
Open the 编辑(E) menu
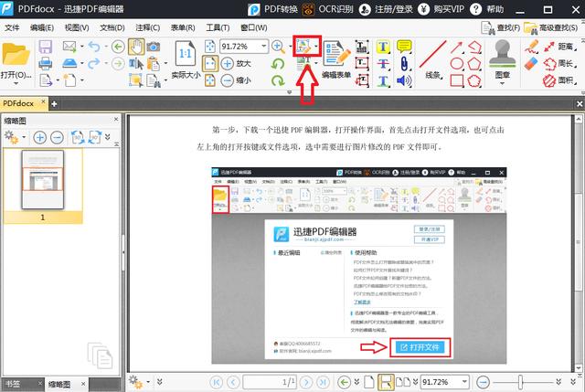(x=42, y=27)
